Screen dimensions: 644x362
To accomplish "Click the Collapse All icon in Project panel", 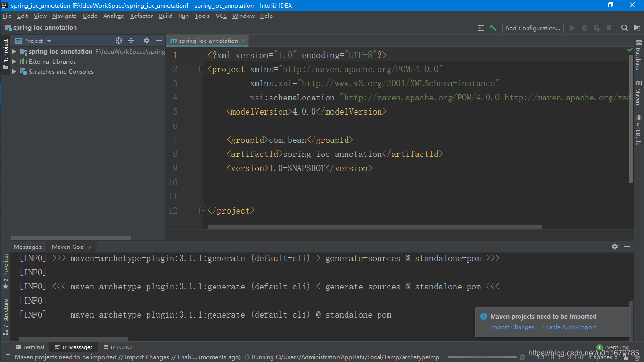I will (131, 41).
